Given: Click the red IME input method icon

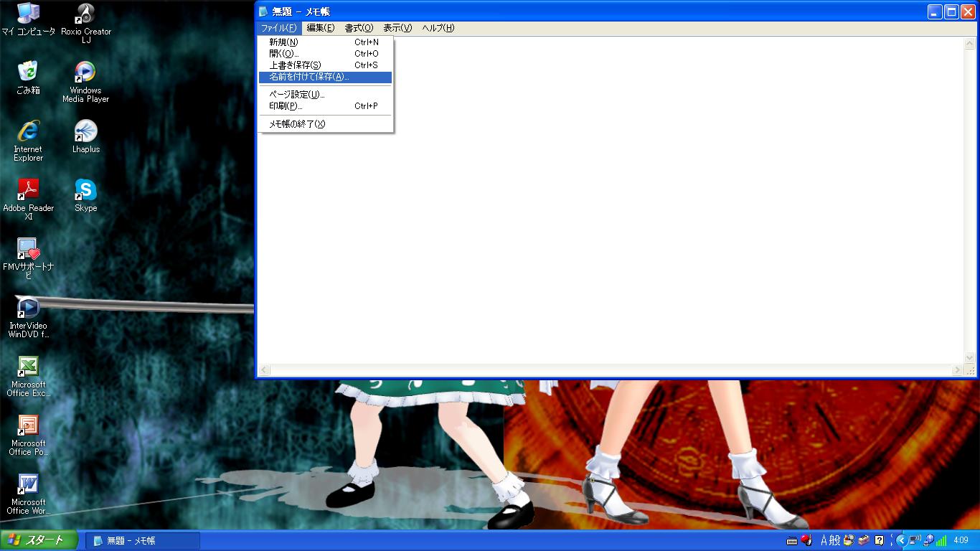Looking at the screenshot, I should point(806,540).
